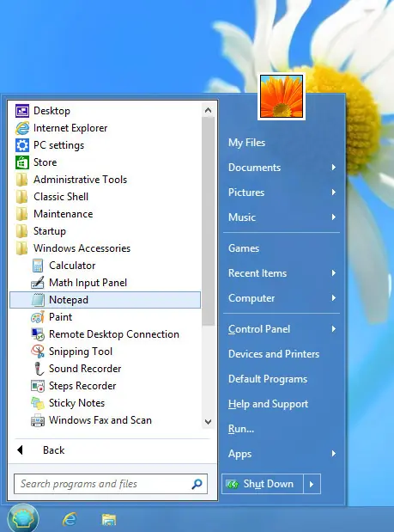Open the Store shopping bag icon
This screenshot has width=394, height=532.
coord(22,162)
